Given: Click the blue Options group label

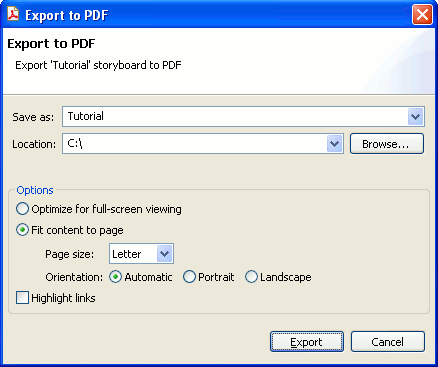Looking at the screenshot, I should pyautogui.click(x=35, y=190).
